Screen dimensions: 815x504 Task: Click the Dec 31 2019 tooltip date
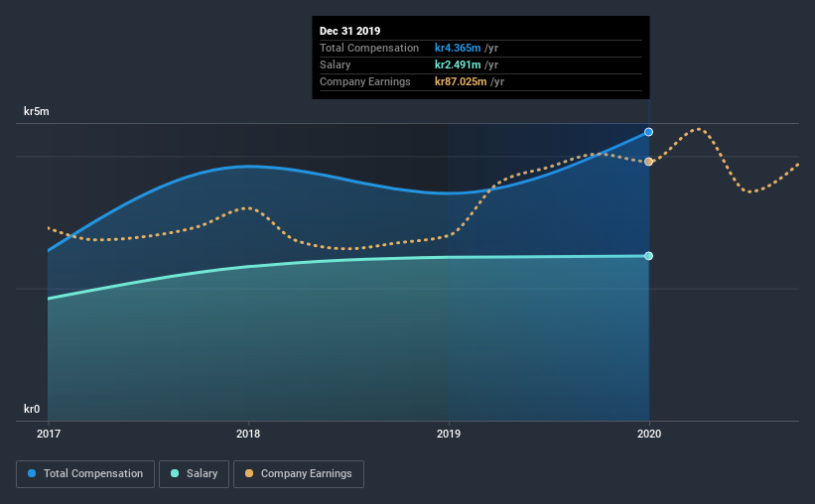click(x=349, y=31)
